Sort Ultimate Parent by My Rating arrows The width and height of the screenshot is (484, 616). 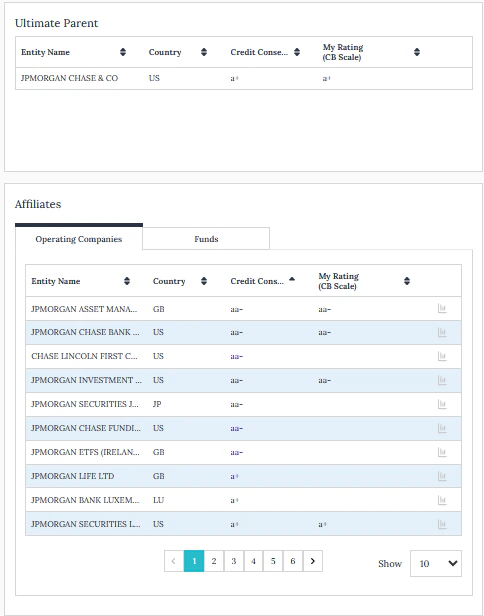tap(417, 52)
